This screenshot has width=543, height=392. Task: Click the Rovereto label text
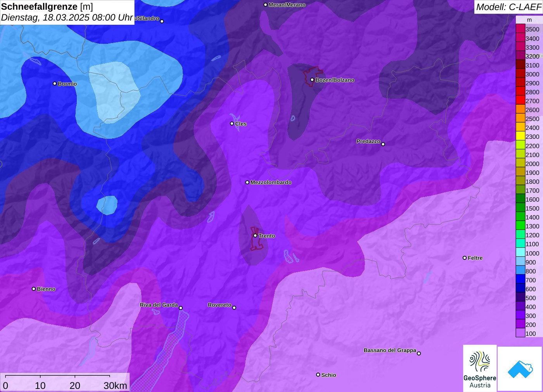point(220,305)
